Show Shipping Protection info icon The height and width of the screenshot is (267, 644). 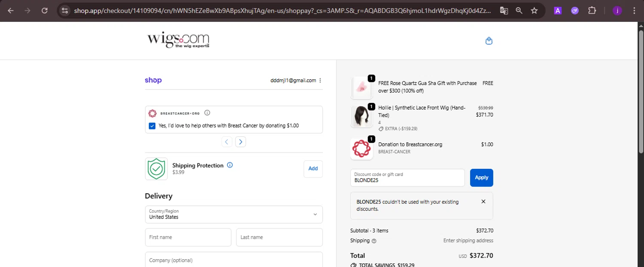(x=230, y=165)
